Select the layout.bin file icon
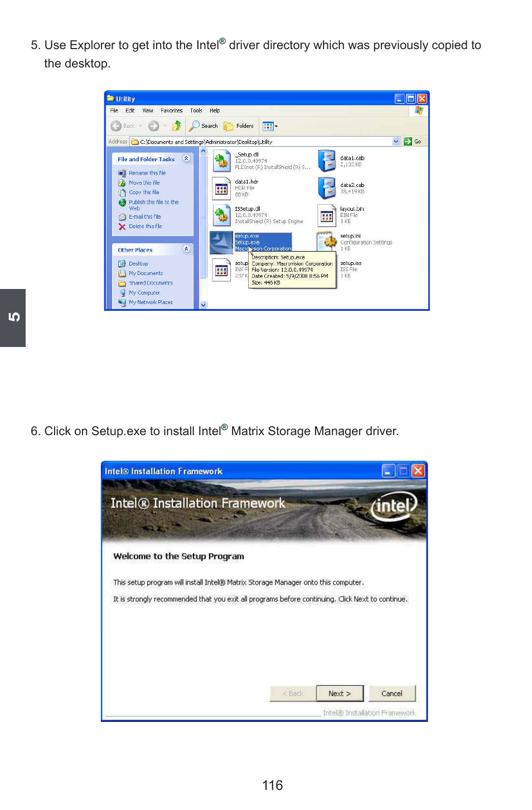Screen dimensions: 532x810 (x=327, y=215)
